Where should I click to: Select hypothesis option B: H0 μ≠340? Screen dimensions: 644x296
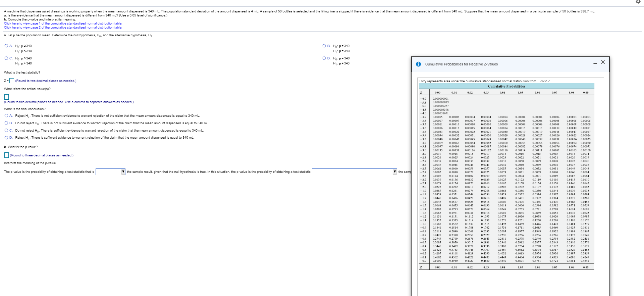coord(324,46)
